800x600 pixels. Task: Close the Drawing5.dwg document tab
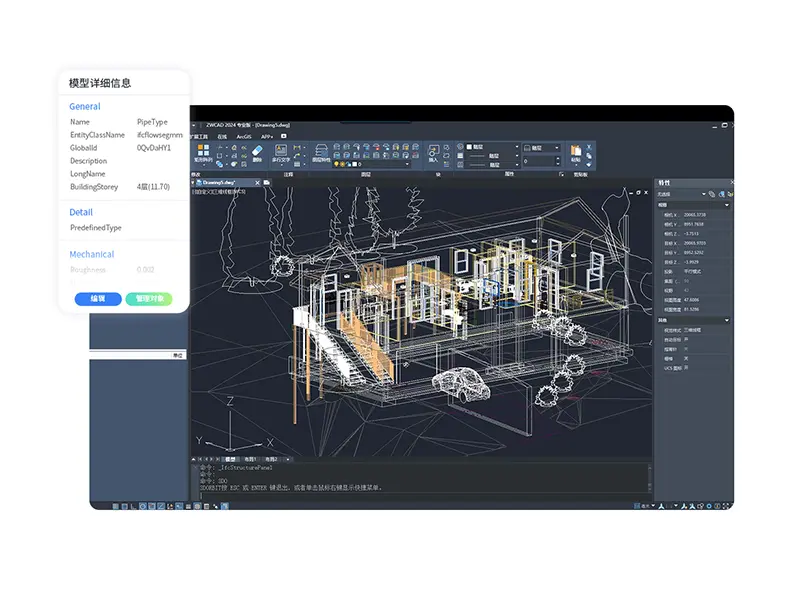tap(258, 182)
